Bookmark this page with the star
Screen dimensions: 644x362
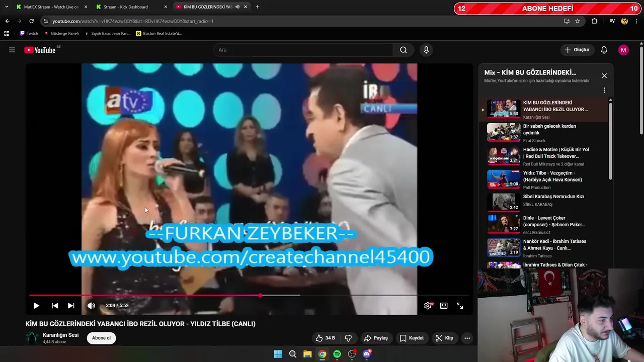(578, 21)
